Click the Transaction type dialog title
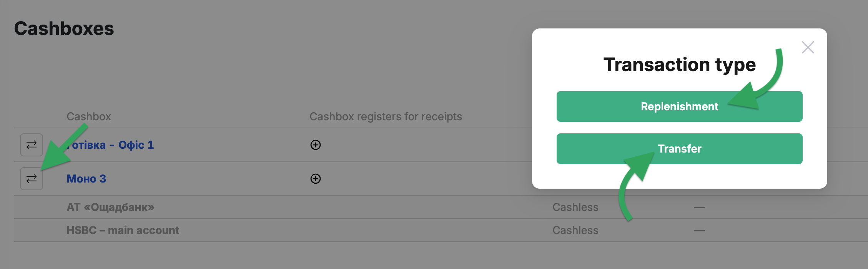 (x=679, y=65)
